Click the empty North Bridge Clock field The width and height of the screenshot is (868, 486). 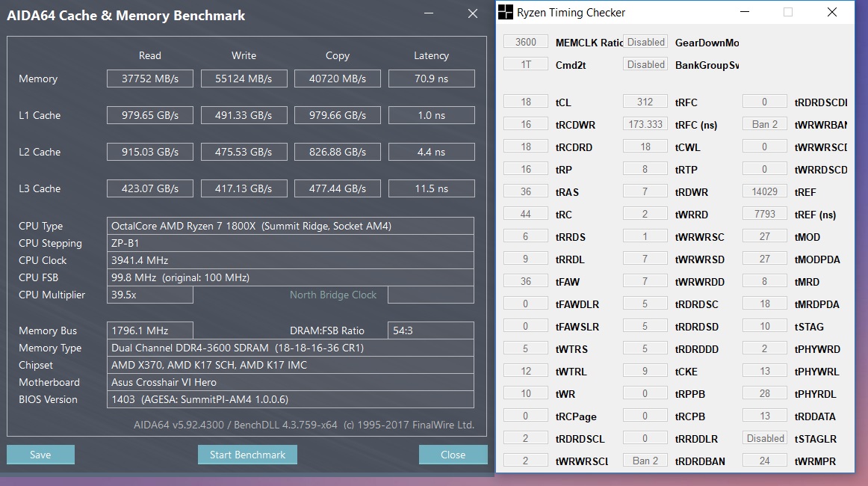[431, 295]
